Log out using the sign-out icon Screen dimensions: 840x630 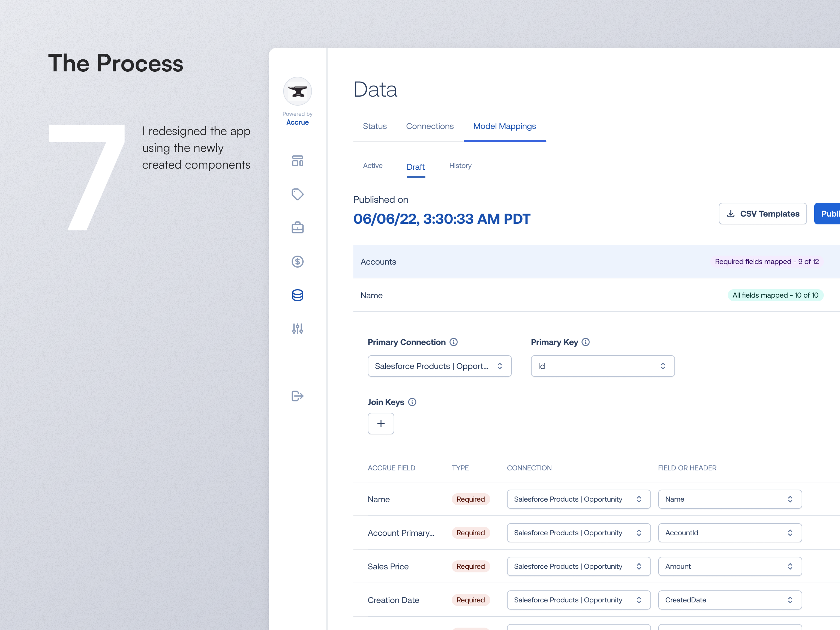click(x=298, y=396)
